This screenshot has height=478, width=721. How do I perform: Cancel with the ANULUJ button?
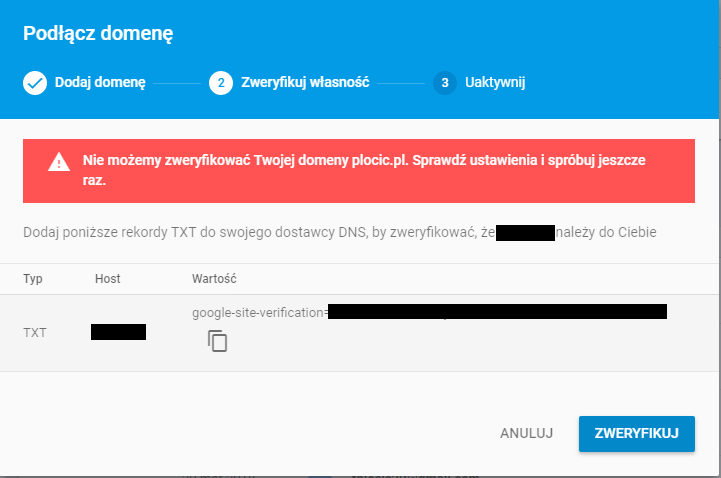coord(526,433)
